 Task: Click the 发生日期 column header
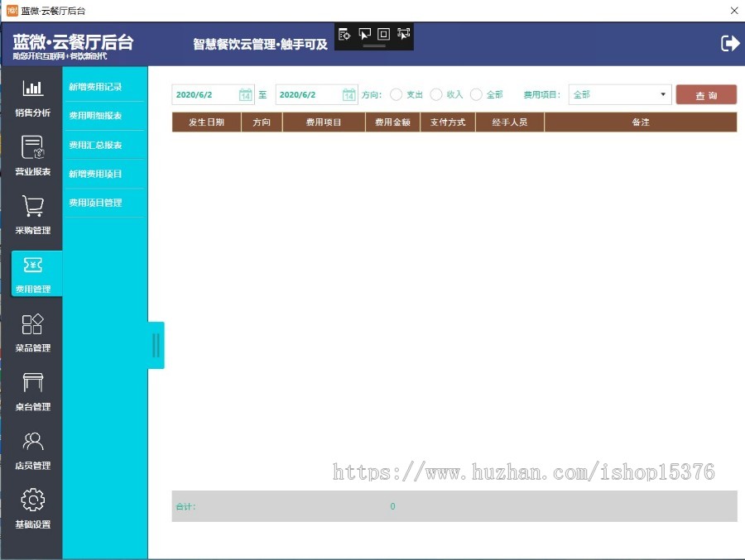click(206, 122)
